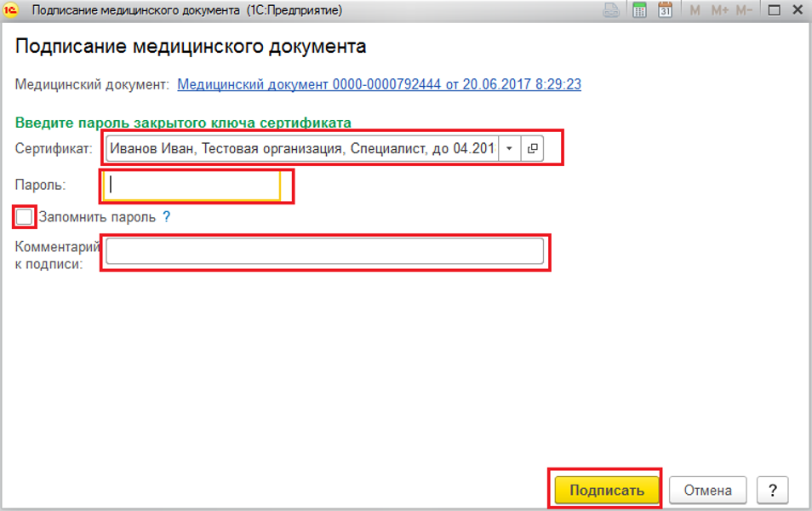
Task: Open the certificate details icon button
Action: coord(533,148)
